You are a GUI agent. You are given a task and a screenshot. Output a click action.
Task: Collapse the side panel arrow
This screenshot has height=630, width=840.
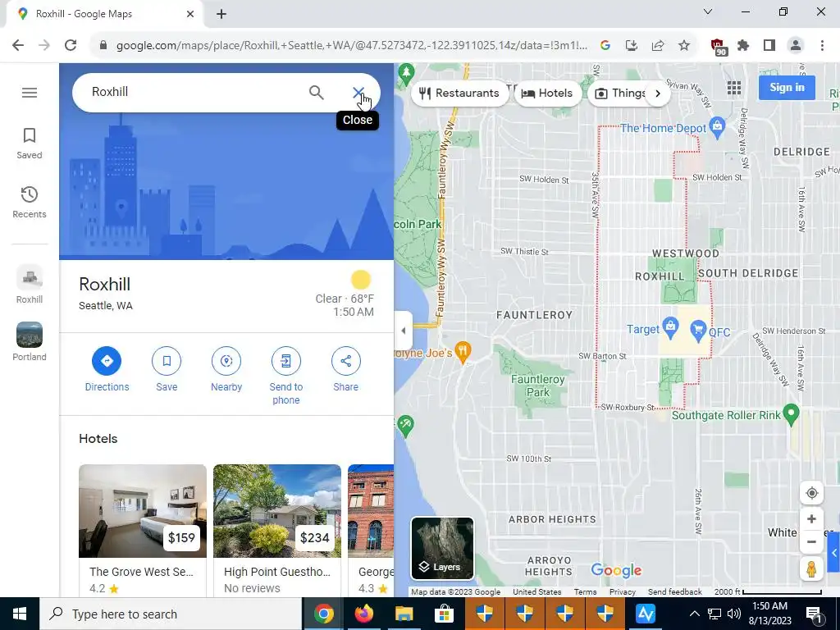click(404, 331)
